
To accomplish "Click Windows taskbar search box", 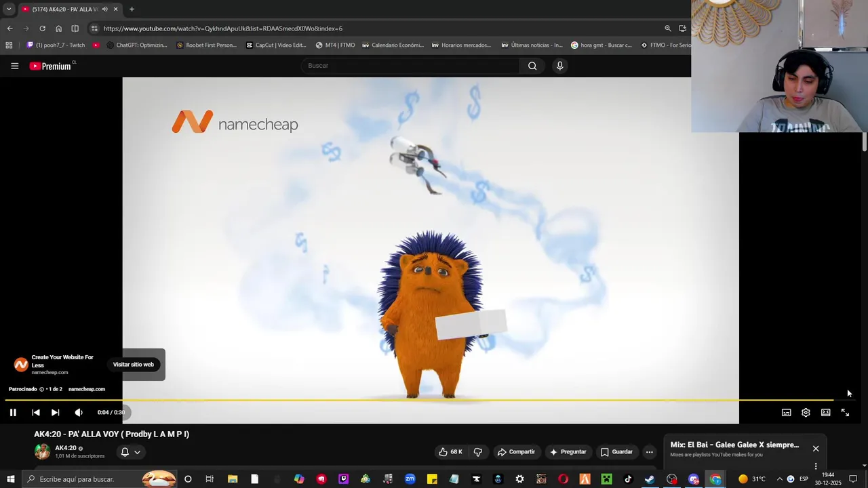I will (x=99, y=479).
